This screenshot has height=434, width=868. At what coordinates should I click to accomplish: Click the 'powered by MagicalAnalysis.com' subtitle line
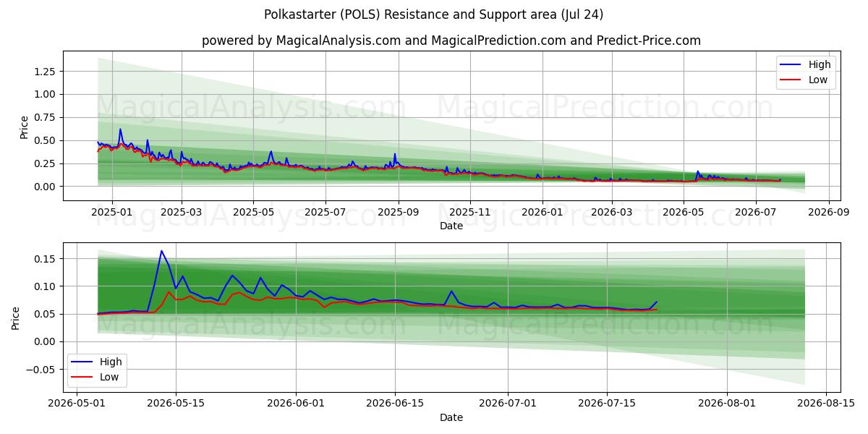pos(451,41)
